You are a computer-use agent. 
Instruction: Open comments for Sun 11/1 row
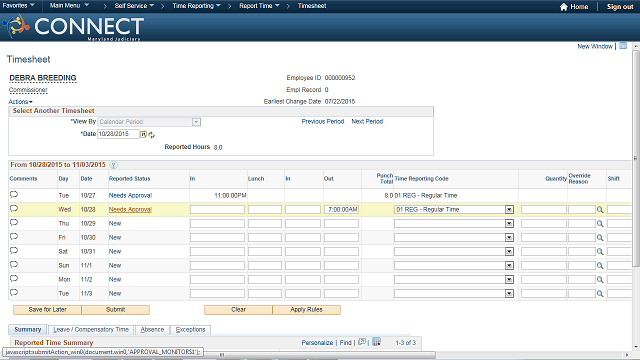coord(14,264)
